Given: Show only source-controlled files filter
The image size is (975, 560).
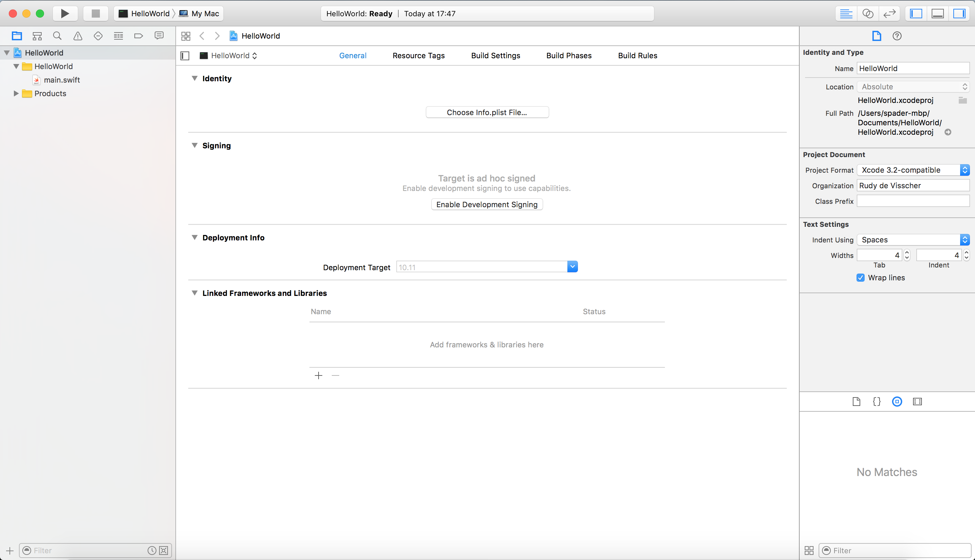Looking at the screenshot, I should point(164,551).
